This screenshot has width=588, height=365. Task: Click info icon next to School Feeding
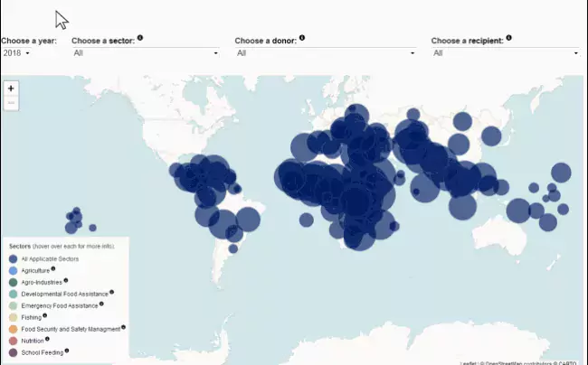(67, 351)
